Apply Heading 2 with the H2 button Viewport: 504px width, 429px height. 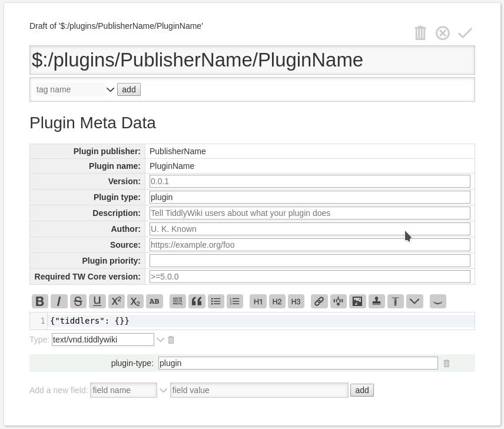pyautogui.click(x=277, y=301)
